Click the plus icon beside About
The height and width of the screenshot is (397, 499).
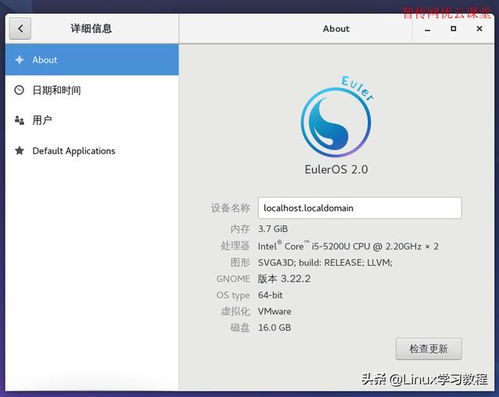[x=20, y=60]
